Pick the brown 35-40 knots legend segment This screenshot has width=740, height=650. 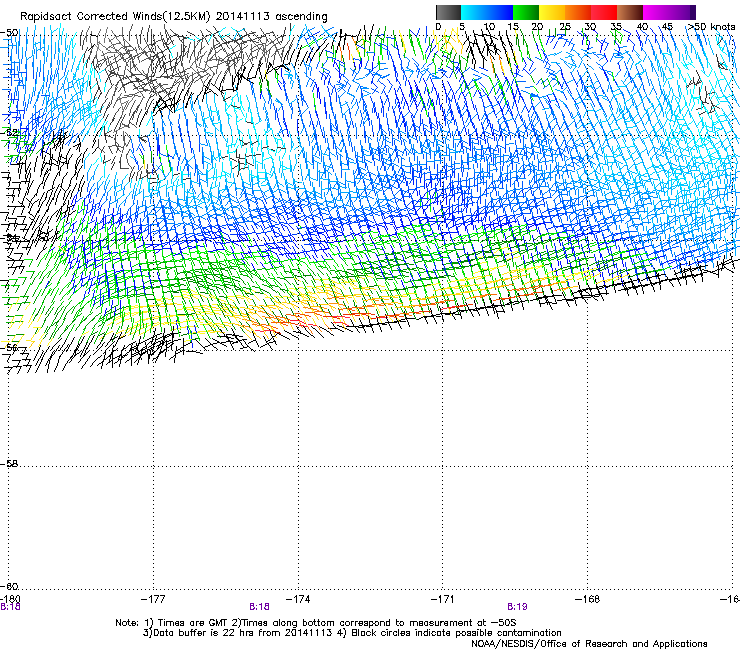(x=630, y=12)
